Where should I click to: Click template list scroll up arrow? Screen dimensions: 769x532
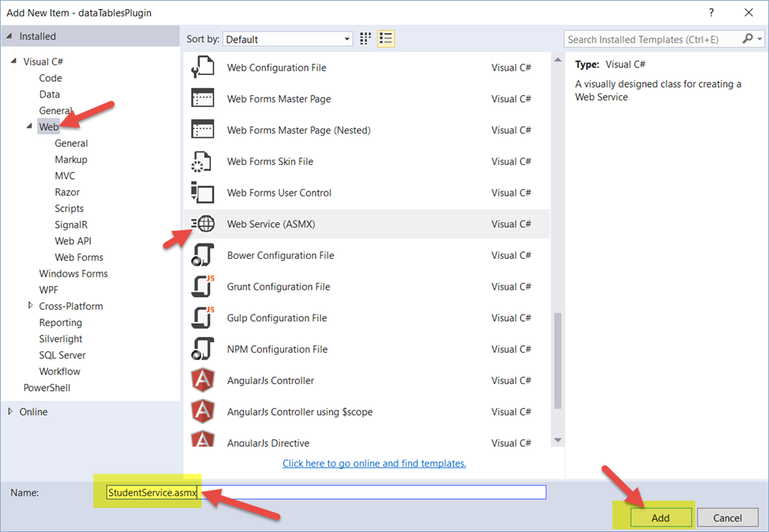(558, 60)
